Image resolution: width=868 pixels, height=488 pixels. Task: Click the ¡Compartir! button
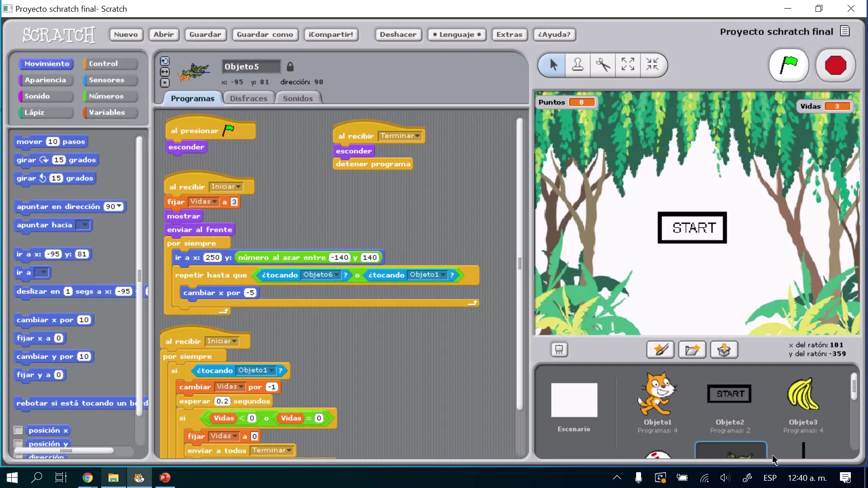[331, 34]
